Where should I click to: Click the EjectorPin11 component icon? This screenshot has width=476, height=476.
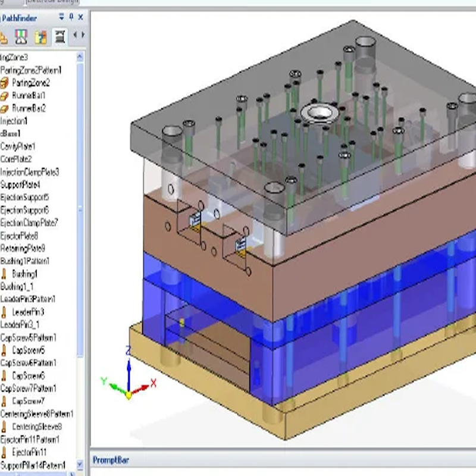(4, 452)
